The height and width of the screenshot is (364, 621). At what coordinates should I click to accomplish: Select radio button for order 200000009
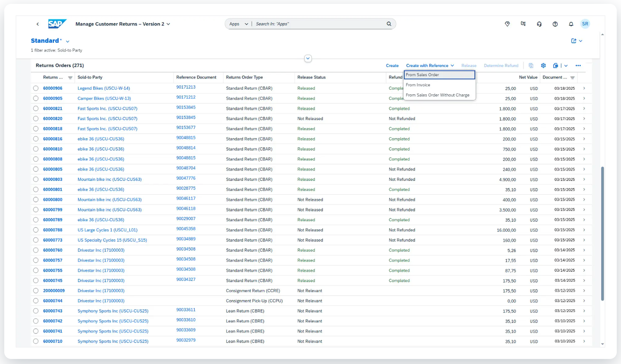[36, 291]
